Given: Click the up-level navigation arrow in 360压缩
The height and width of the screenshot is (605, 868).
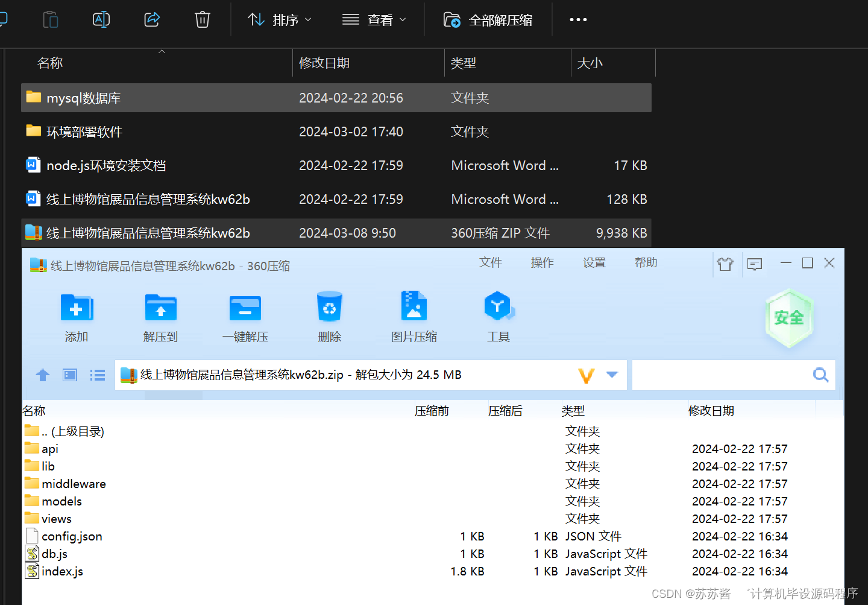Looking at the screenshot, I should click(x=42, y=375).
